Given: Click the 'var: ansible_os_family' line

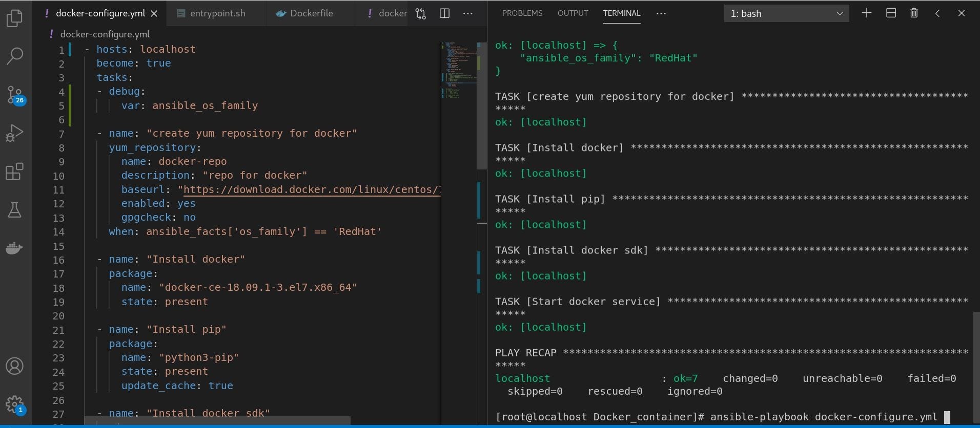Looking at the screenshot, I should [190, 105].
